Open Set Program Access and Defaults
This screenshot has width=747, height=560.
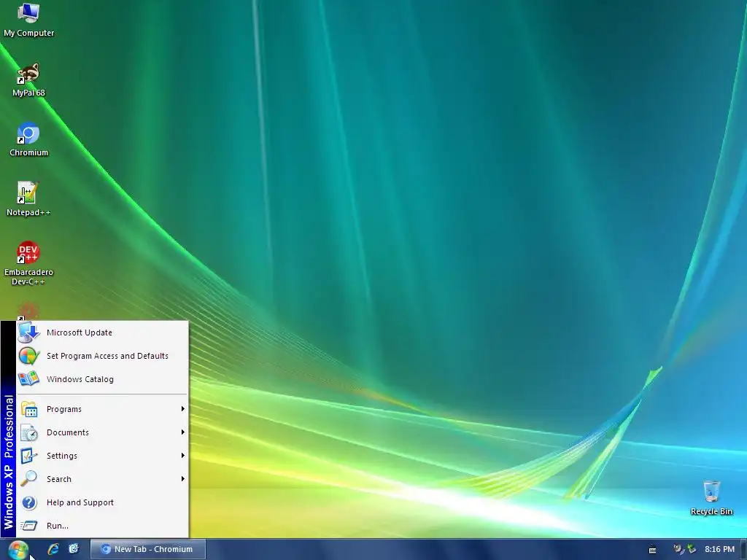click(102, 356)
